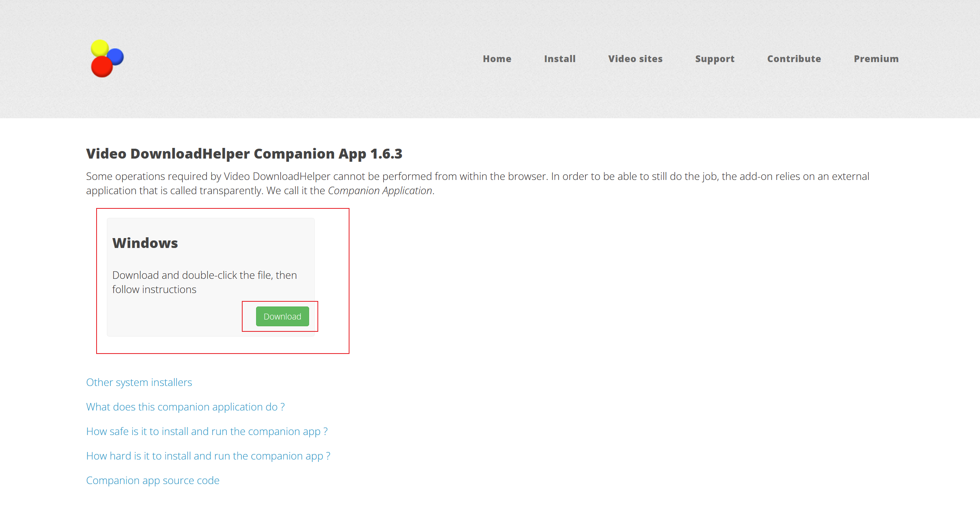Screen dimensions: 980x524
Task: Open 'How hard is it to install' link
Action: (208, 456)
